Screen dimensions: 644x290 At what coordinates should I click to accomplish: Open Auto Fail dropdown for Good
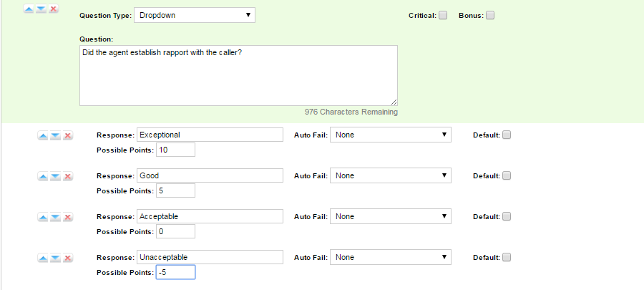[391, 175]
